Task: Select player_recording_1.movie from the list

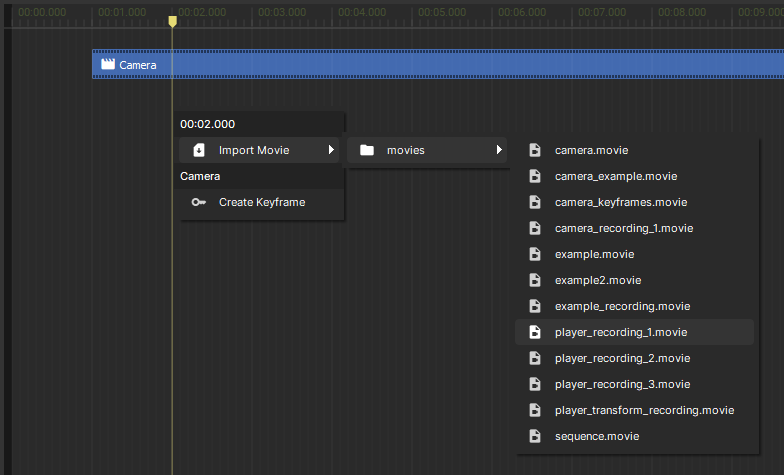Action: pos(621,332)
